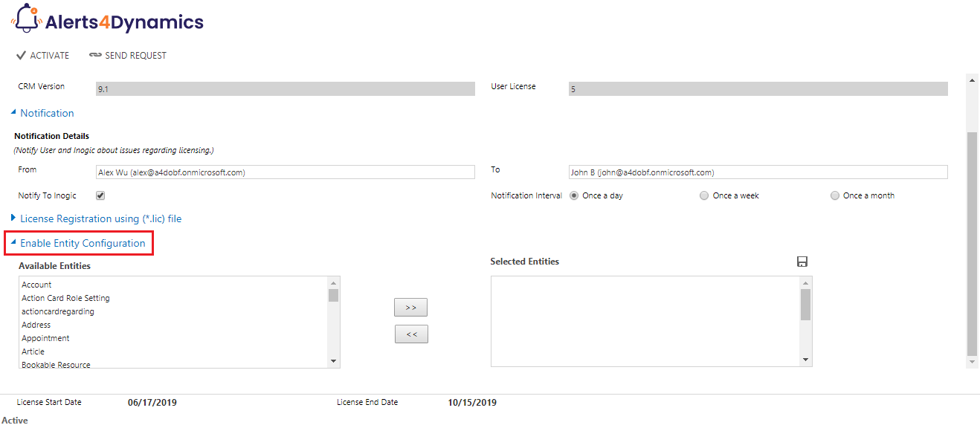
Task: Move entity to selected with >> button
Action: [x=411, y=308]
